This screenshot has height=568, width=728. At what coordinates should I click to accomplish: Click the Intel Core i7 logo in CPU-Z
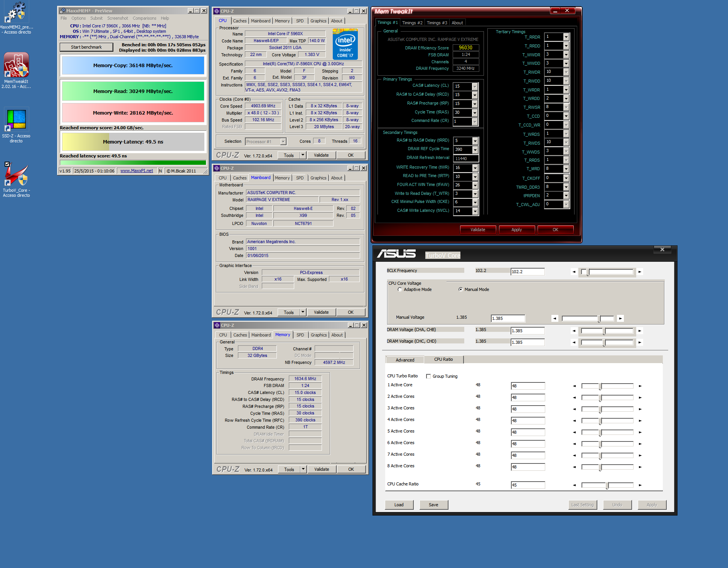[x=345, y=44]
